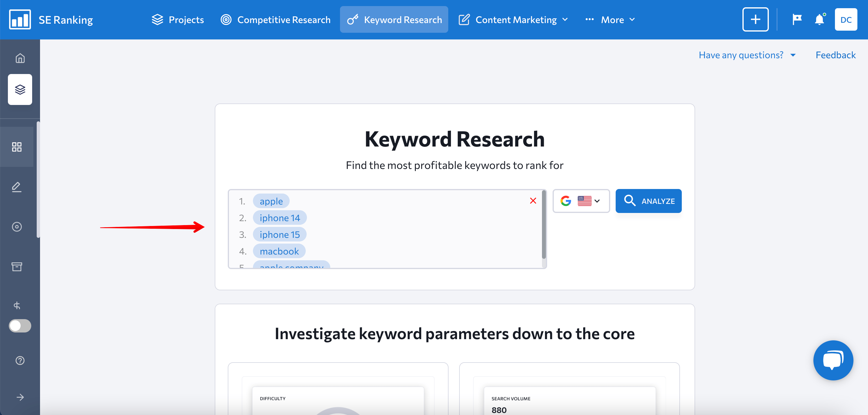Image resolution: width=868 pixels, height=415 pixels.
Task: Click the flag icon in the top bar
Action: 796,19
